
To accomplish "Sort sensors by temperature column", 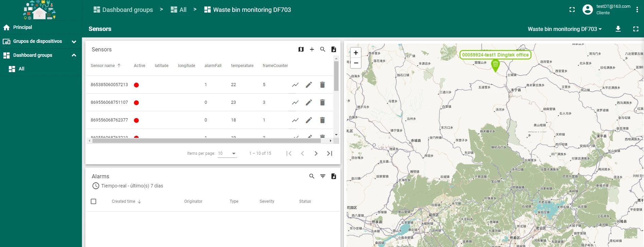I will (242, 66).
